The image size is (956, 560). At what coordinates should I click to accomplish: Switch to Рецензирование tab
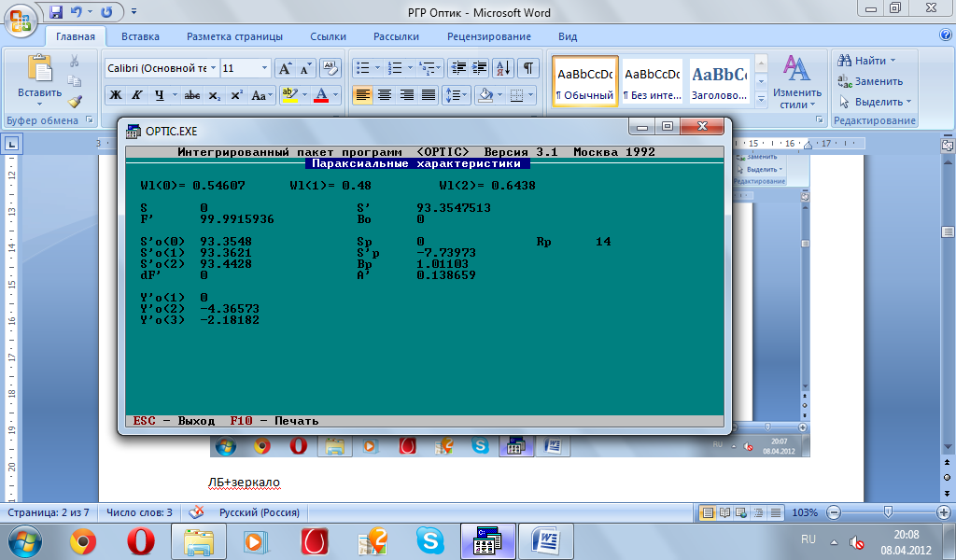(x=489, y=36)
